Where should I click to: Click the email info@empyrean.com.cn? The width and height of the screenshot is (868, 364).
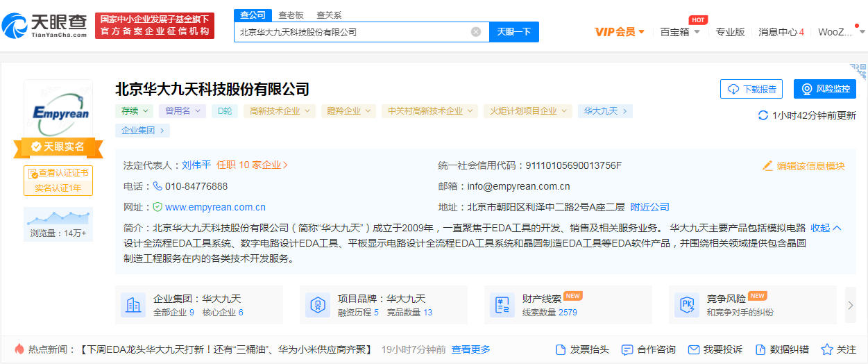pos(518,186)
